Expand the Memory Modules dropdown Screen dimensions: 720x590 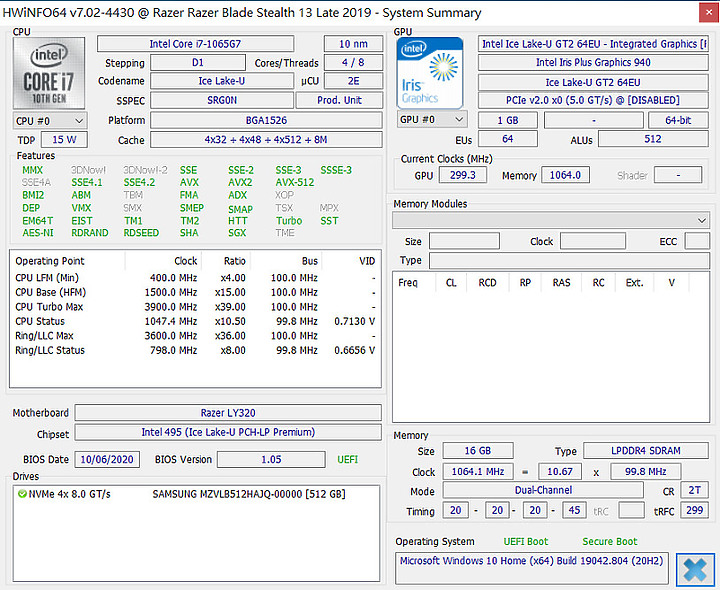click(551, 220)
